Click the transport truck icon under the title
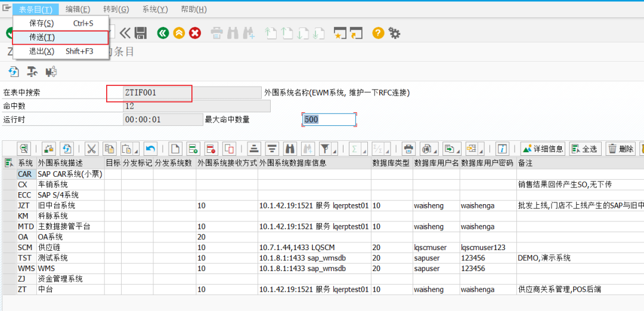 (x=51, y=72)
